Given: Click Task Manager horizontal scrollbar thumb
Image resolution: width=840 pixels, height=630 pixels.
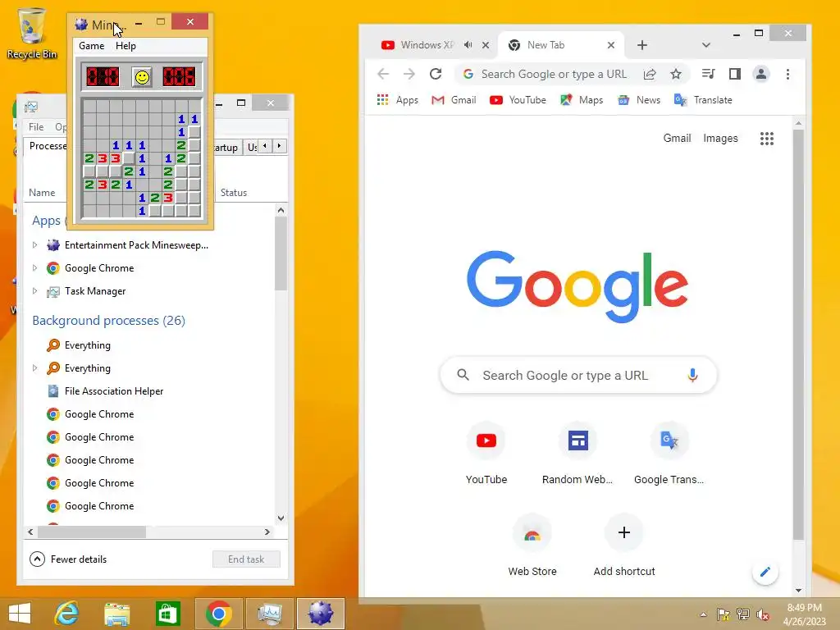Looking at the screenshot, I should coord(92,532).
